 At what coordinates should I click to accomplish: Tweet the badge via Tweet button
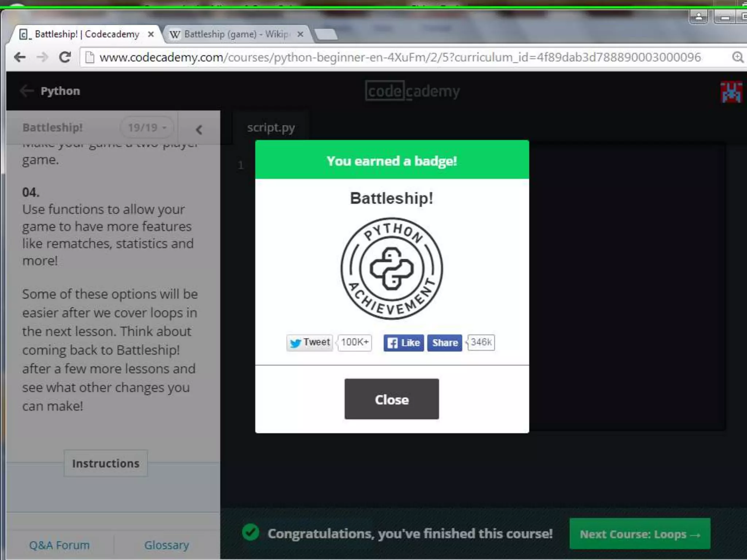pyautogui.click(x=310, y=343)
